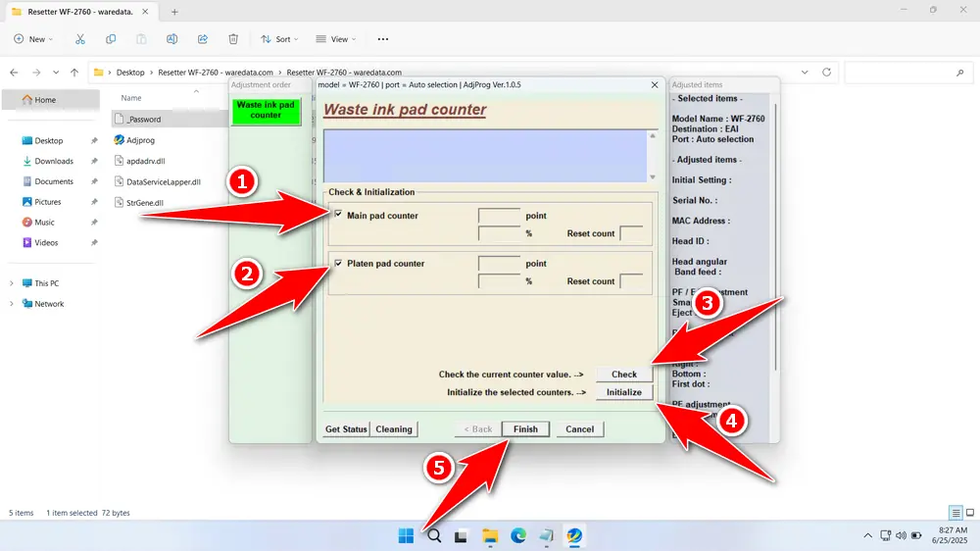Image resolution: width=980 pixels, height=551 pixels.
Task: Open Microsoft Edge from the taskbar
Action: pyautogui.click(x=518, y=536)
